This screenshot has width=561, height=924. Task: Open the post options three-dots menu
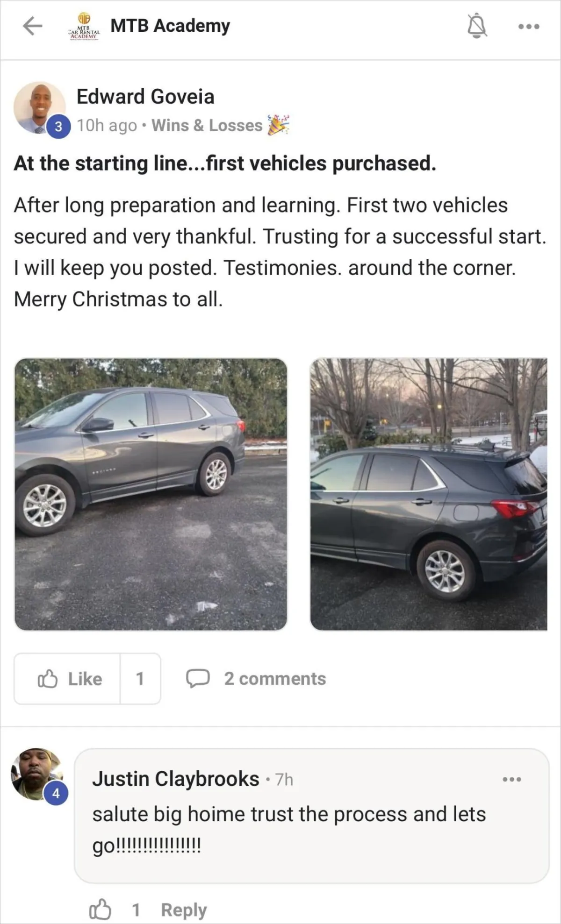529,27
